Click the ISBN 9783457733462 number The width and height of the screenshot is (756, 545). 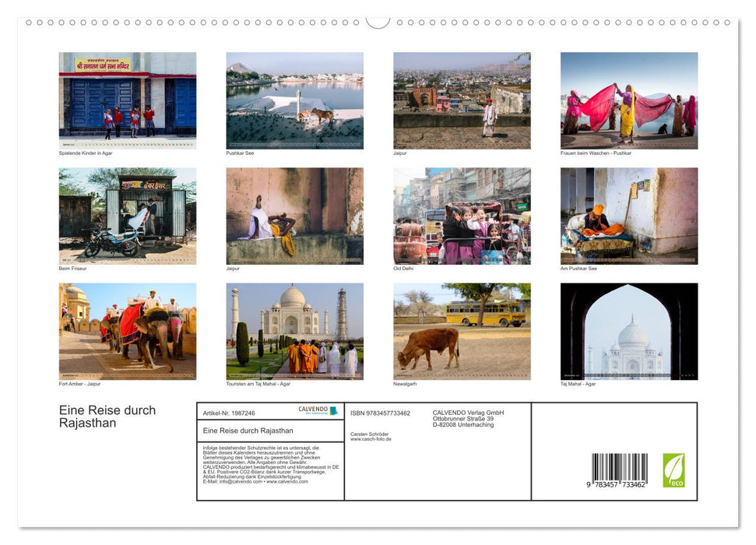[381, 413]
